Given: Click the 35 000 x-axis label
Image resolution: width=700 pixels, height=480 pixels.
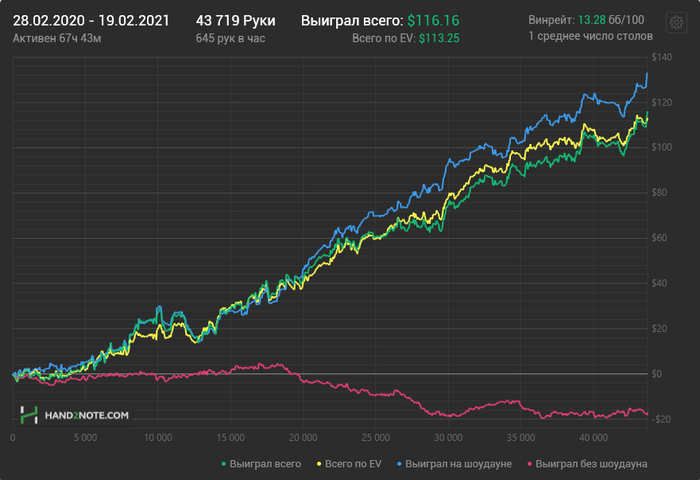Looking at the screenshot, I should 521,438.
